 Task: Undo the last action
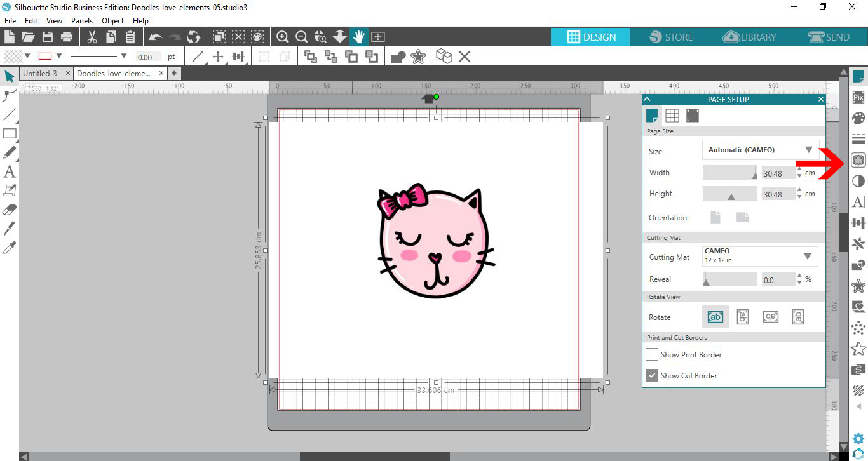(156, 37)
